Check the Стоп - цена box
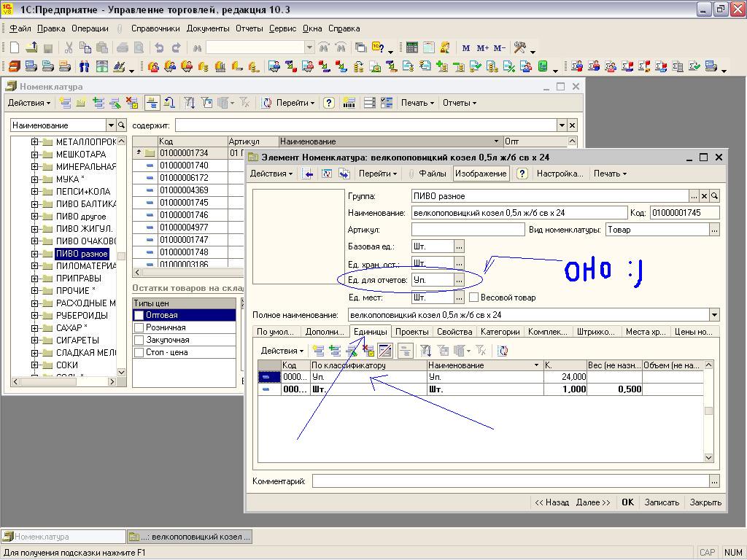This screenshot has height=560, width=747. (139, 352)
